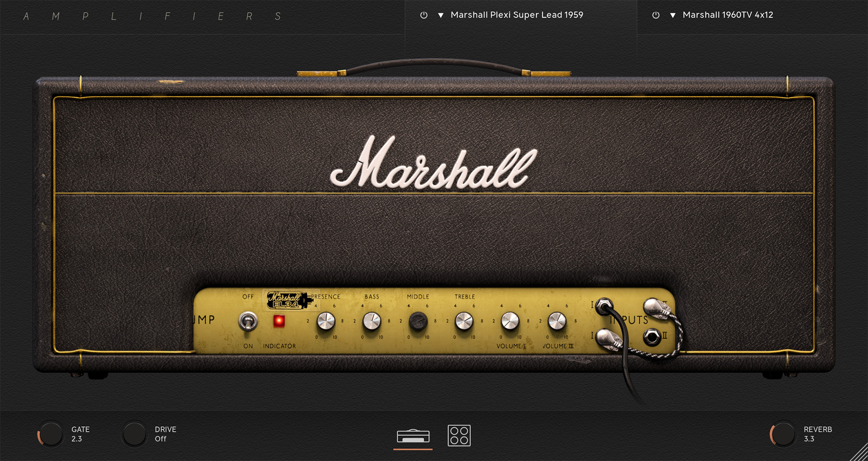The width and height of the screenshot is (868, 461).
Task: Select the Marshall 1960TV 4x12 cabinet name
Action: [727, 15]
